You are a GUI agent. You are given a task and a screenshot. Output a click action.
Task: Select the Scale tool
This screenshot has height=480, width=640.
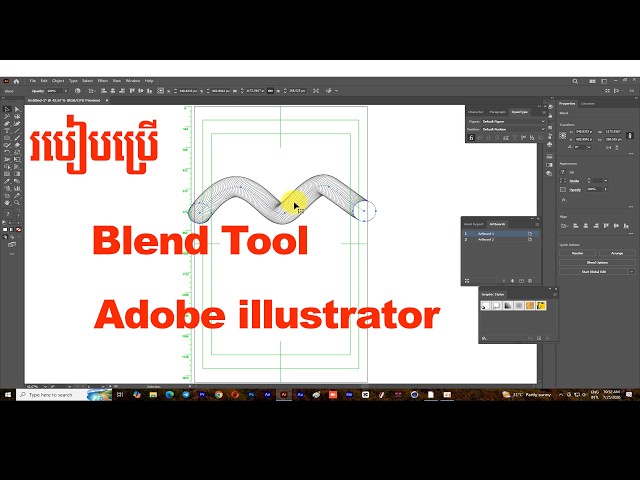point(17,152)
